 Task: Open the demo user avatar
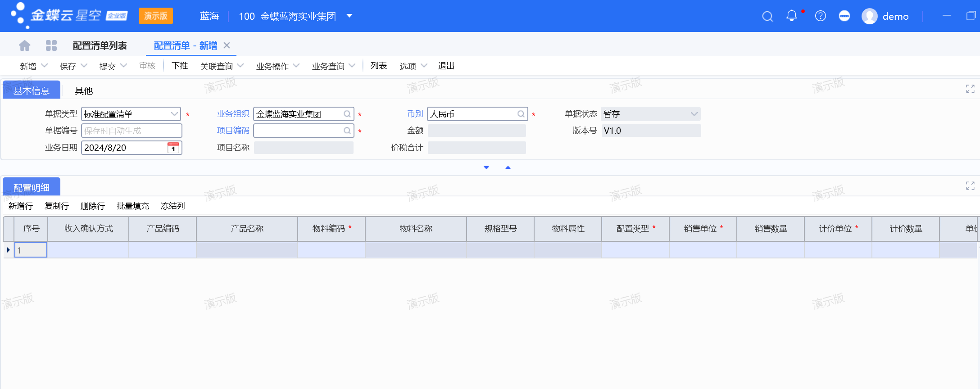[x=869, y=17]
